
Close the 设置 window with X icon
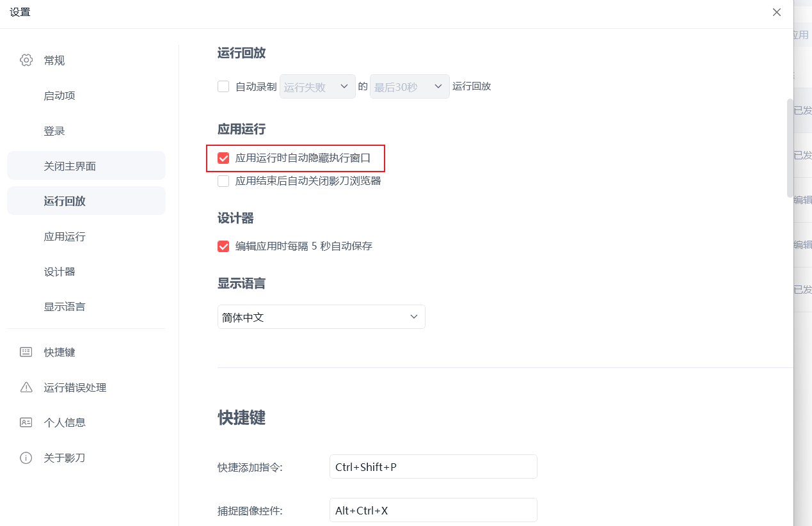click(777, 12)
